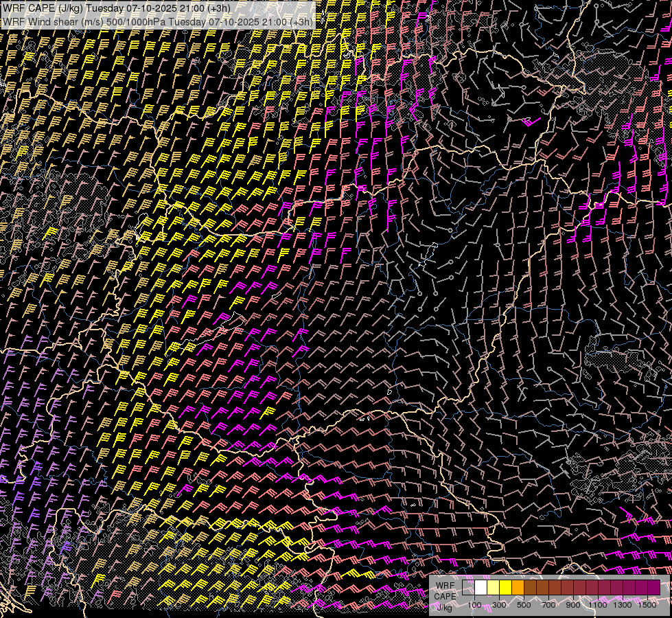
Task: Choose the rightmost purple legend swatch
Action: [653, 588]
